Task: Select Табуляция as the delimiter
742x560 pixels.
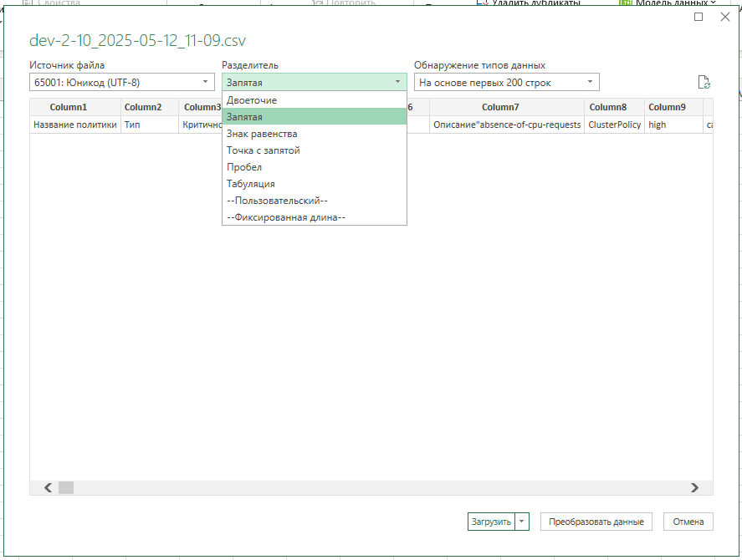Action: 251,184
